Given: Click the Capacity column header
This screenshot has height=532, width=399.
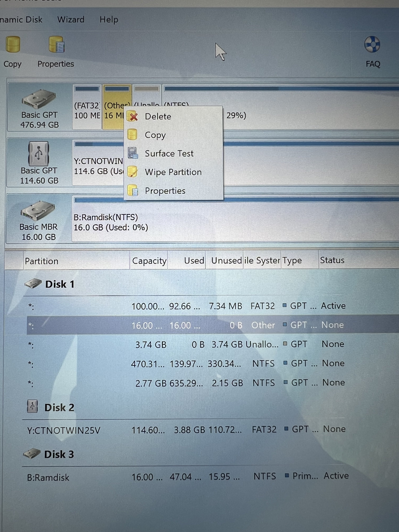Looking at the screenshot, I should pyautogui.click(x=149, y=261).
